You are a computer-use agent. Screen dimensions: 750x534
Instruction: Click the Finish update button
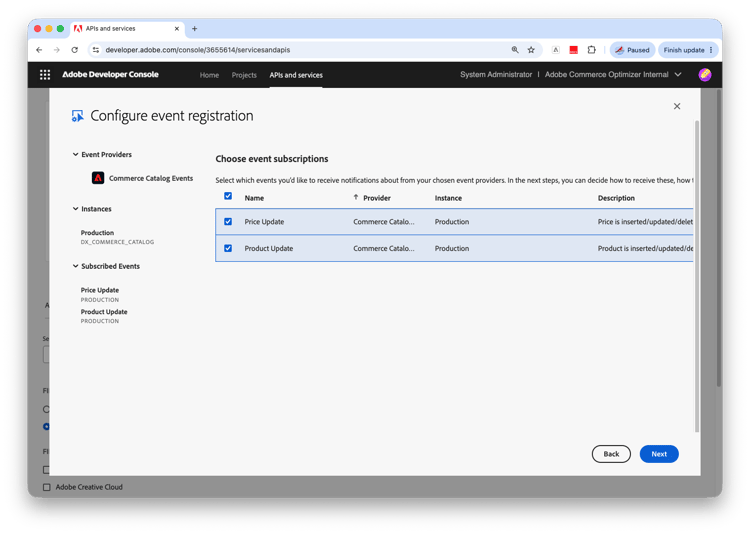point(684,50)
